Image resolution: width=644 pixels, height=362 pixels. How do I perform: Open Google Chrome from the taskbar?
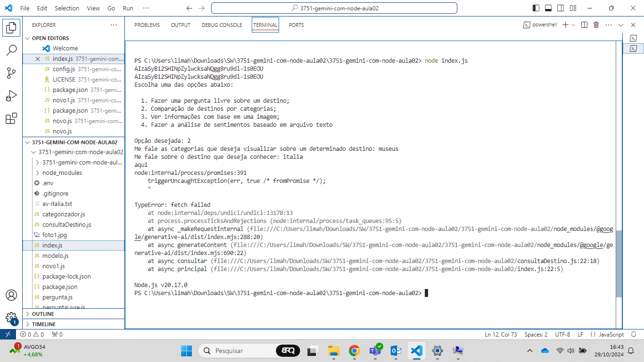[x=354, y=351]
